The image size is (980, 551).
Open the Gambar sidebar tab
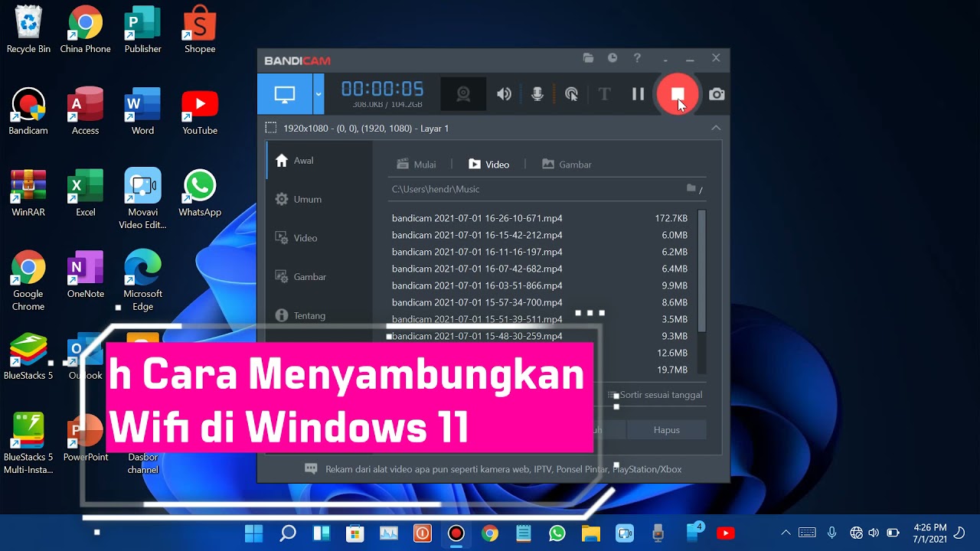[319, 277]
